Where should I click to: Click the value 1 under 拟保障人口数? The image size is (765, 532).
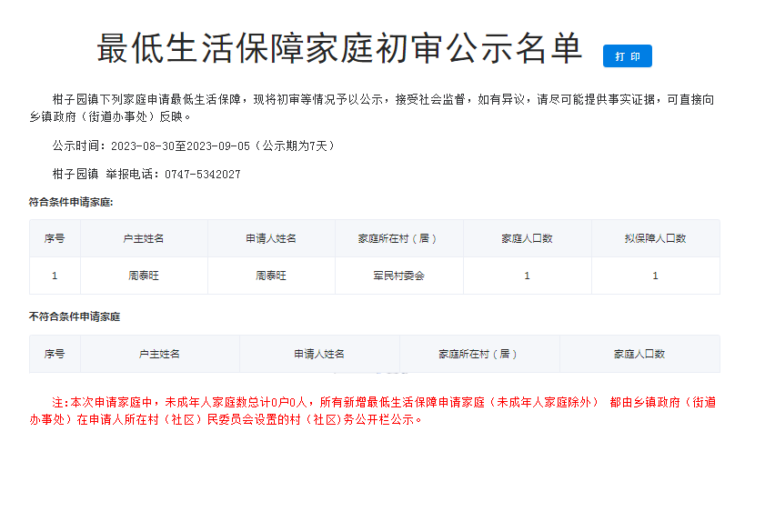655,276
